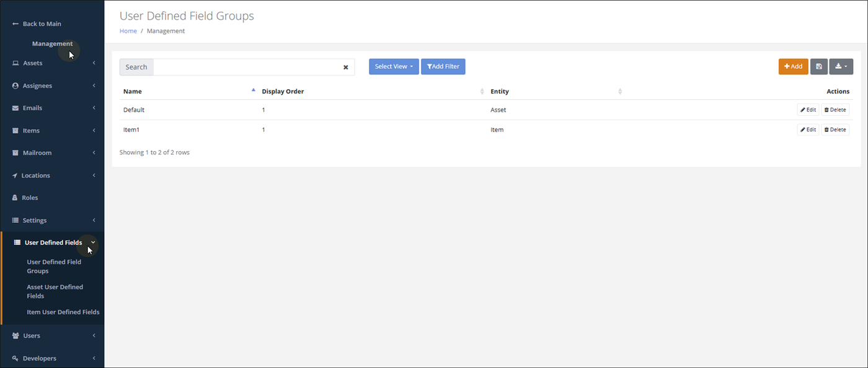Expand the Assets menu chevron
This screenshot has width=868, height=368.
pos(94,63)
